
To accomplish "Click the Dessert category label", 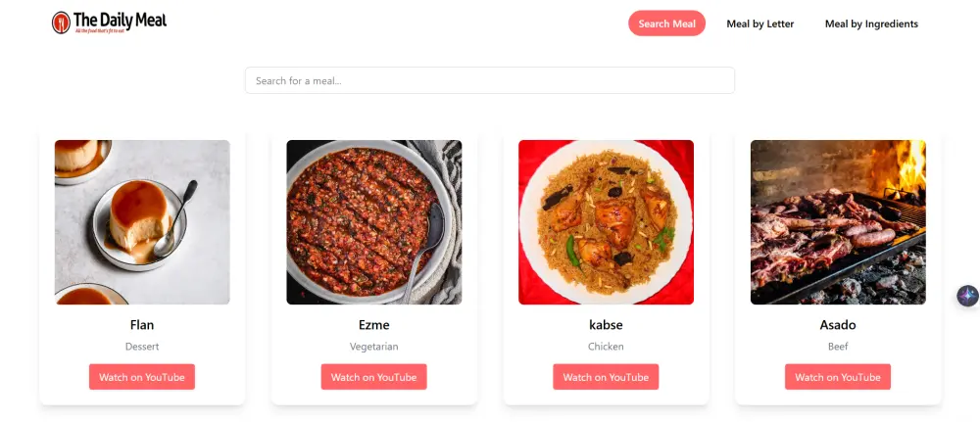I will pos(142,347).
